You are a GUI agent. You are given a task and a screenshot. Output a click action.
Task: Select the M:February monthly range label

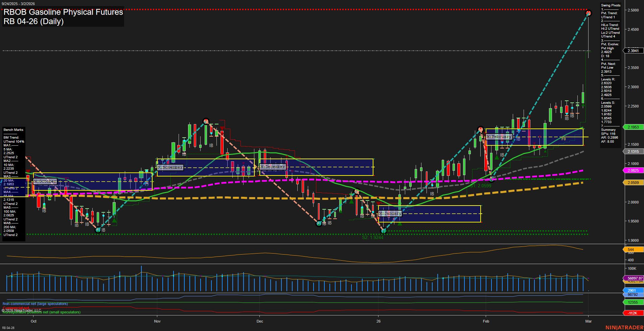(499, 137)
